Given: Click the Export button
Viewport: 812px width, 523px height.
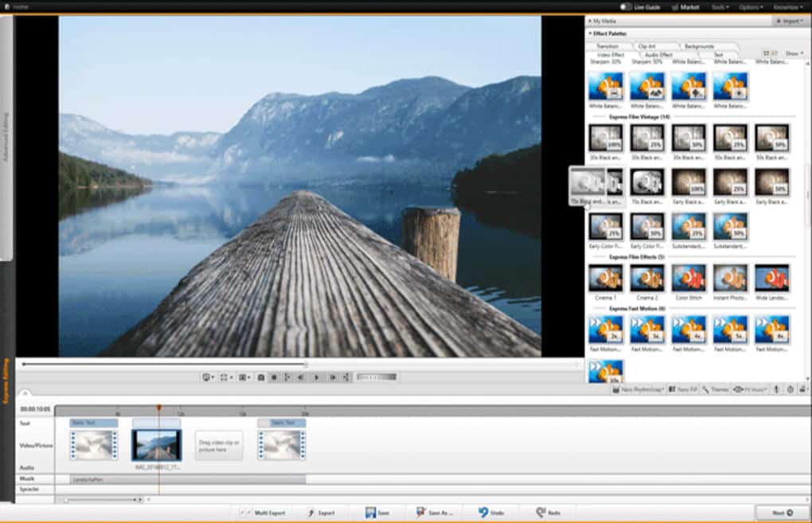Looking at the screenshot, I should point(321,513).
